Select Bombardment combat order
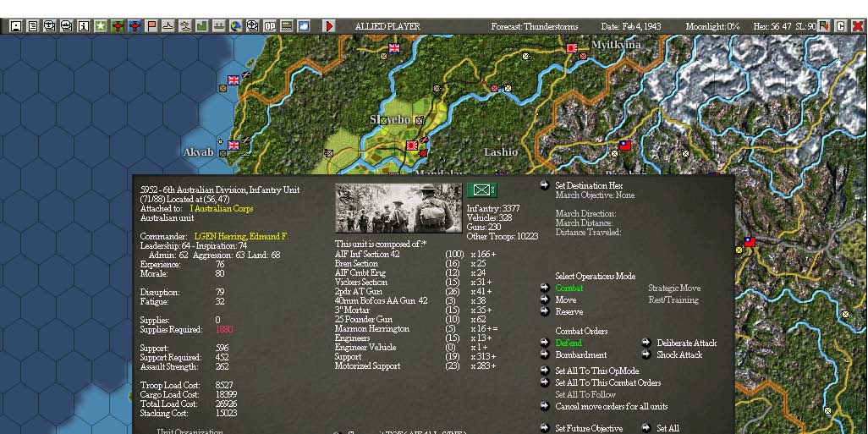 [x=580, y=354]
